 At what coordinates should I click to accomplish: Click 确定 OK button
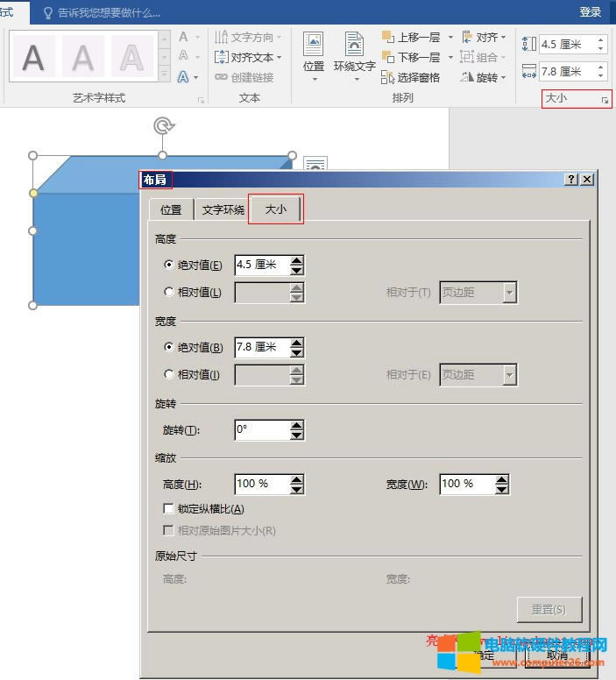coord(484,655)
